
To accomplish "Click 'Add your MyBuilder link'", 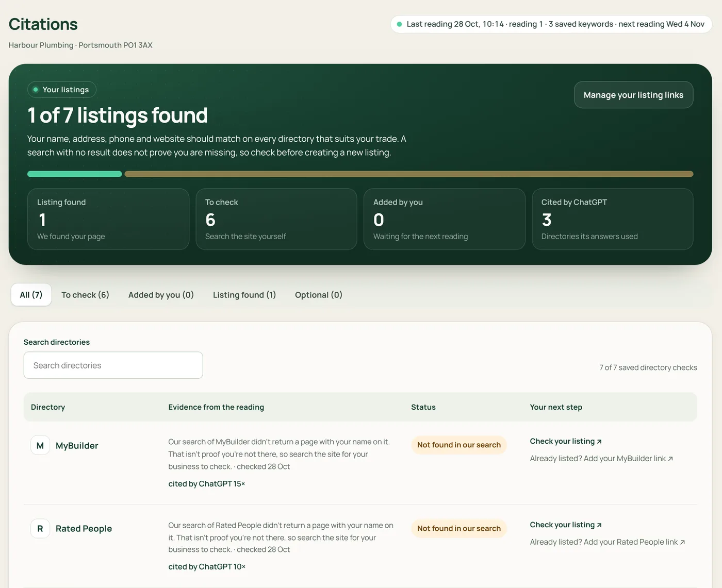I will (x=628, y=459).
